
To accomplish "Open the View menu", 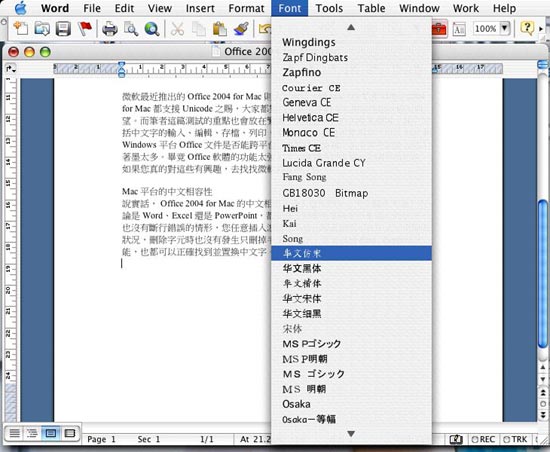I will [160, 8].
